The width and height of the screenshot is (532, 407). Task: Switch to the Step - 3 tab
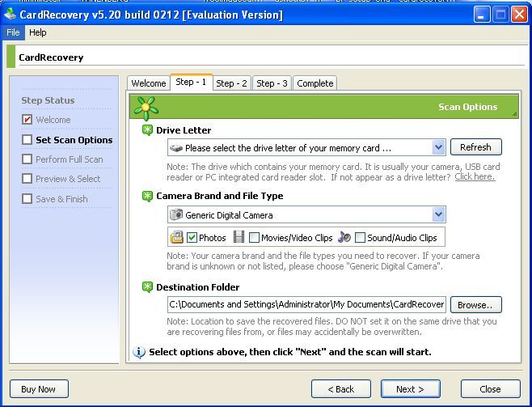pos(272,83)
